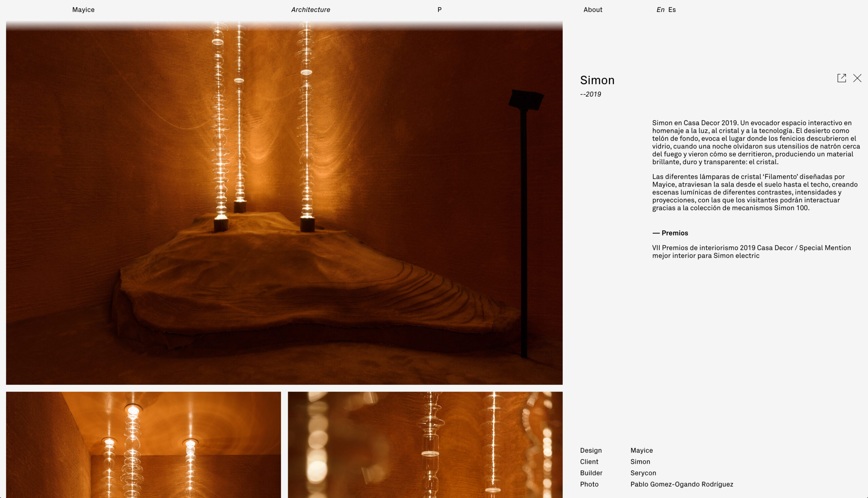Click the --2019 year label
The image size is (868, 498).
point(591,94)
